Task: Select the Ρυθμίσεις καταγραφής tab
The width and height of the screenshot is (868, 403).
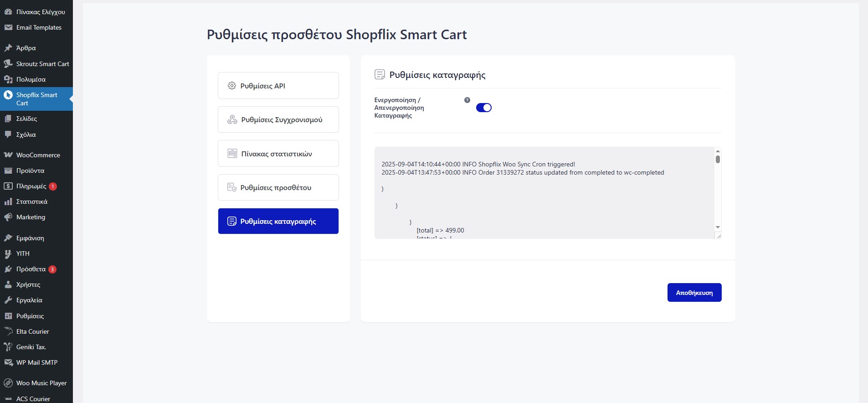Action: [x=278, y=221]
